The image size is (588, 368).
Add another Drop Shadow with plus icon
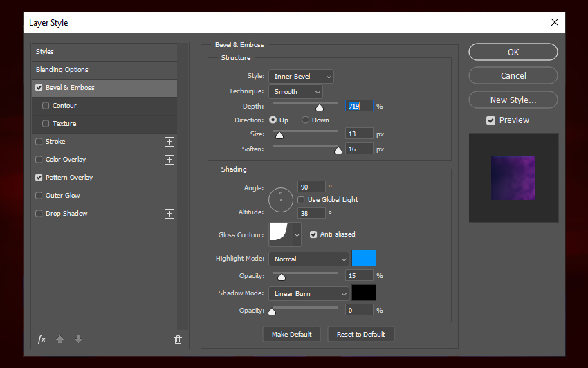pos(169,214)
